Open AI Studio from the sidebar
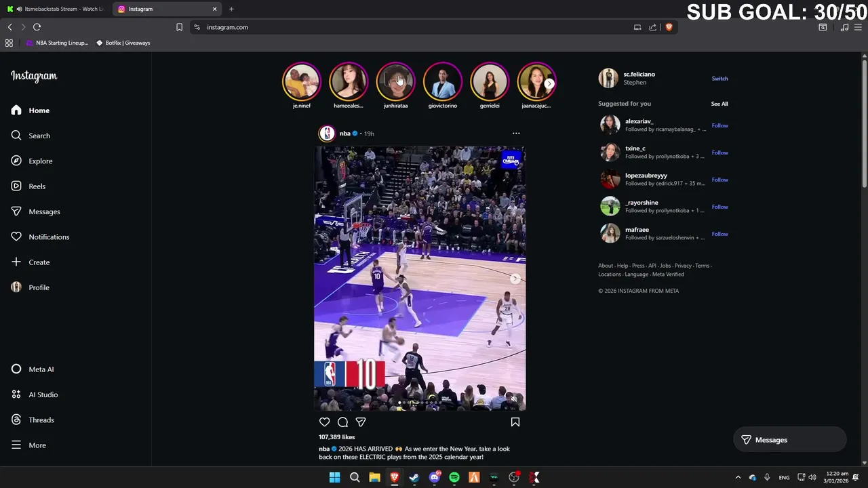 click(35, 394)
